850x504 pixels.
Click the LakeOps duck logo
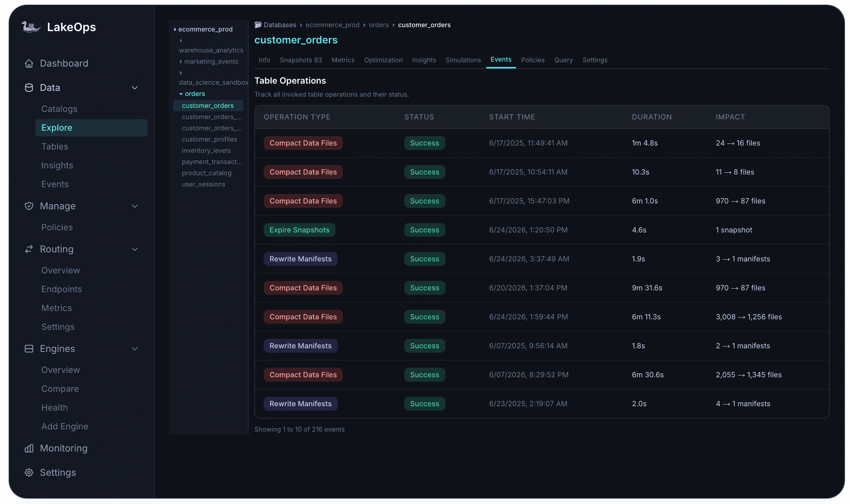31,27
